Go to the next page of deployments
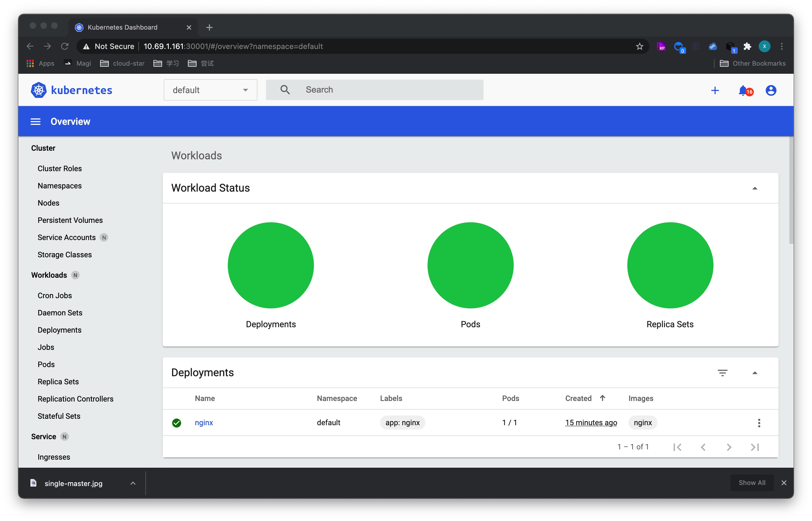The image size is (812, 521). 729,447
